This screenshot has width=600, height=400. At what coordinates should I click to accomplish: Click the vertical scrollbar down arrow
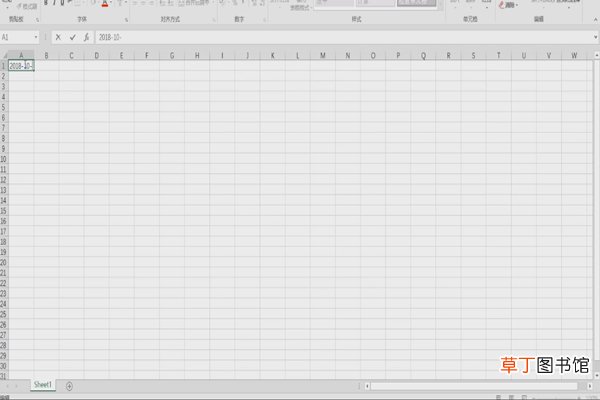[597, 376]
